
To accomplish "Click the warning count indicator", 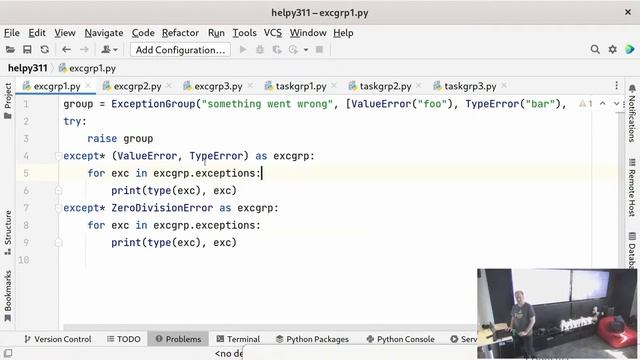I will point(586,104).
